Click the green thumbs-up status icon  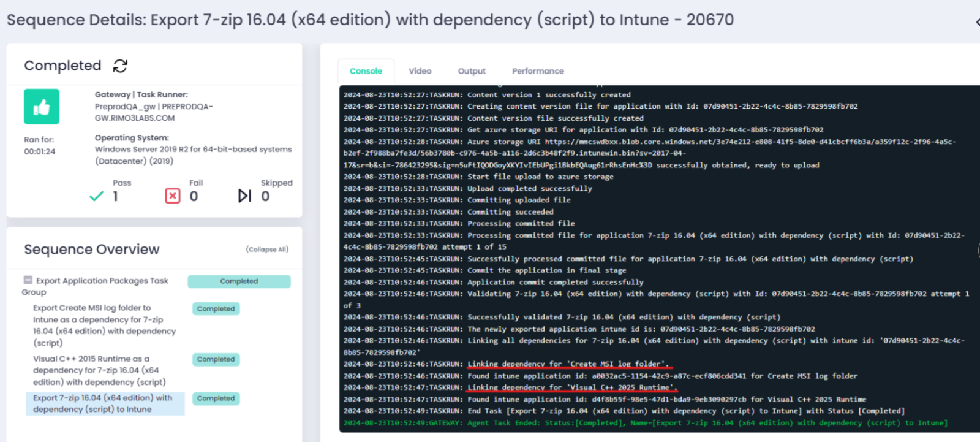tap(42, 107)
